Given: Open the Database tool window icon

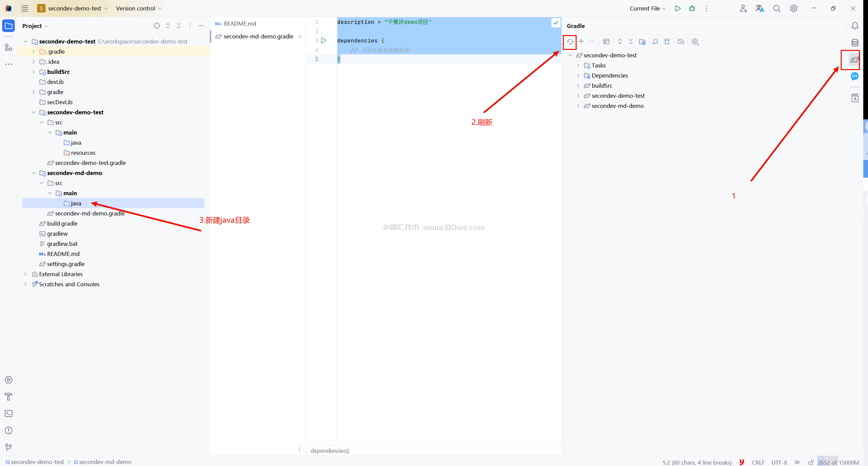Looking at the screenshot, I should [855, 43].
